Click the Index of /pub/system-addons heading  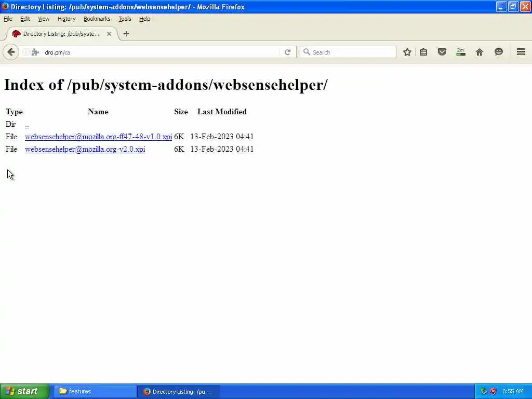click(166, 85)
